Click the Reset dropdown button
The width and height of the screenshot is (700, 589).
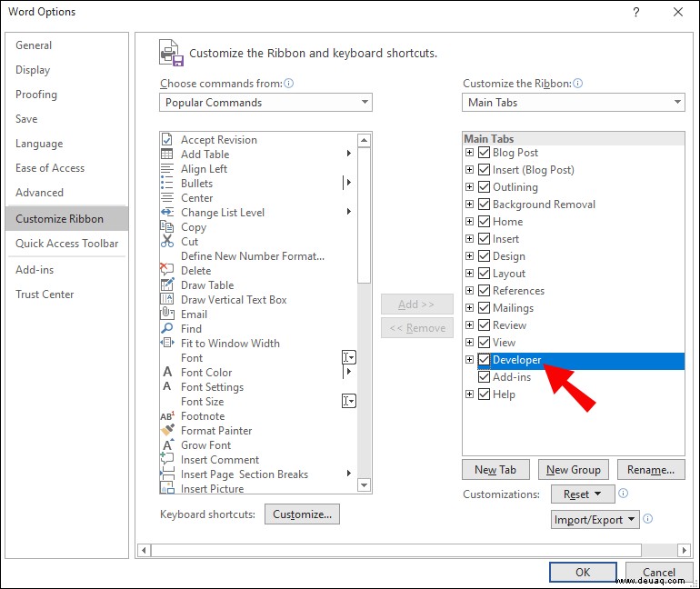[583, 494]
